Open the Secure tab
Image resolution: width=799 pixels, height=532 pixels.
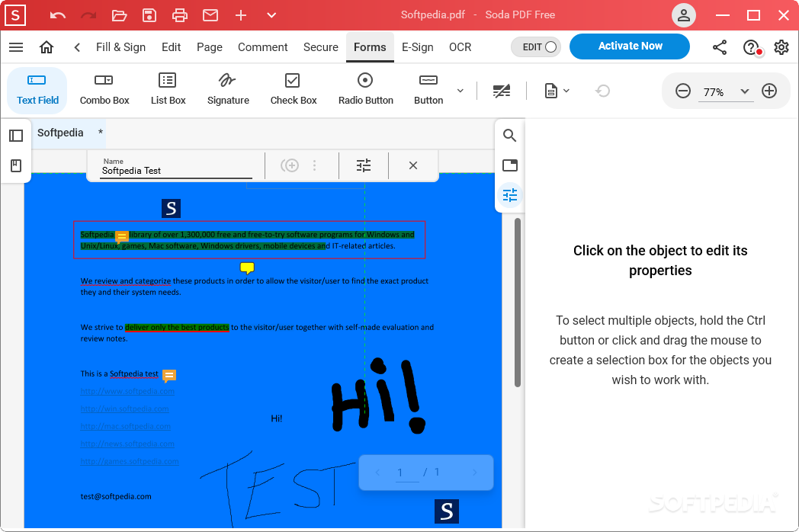click(x=321, y=47)
